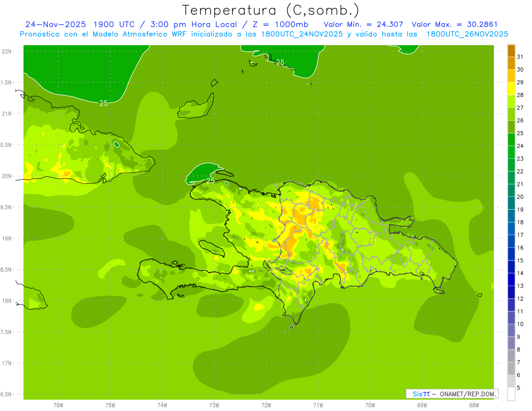532x411 pixels.
Task: Click the legend value "5"
Action: [x=519, y=388]
